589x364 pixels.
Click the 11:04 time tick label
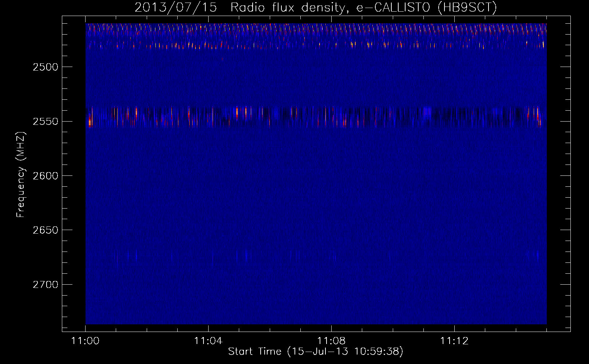[x=208, y=341]
